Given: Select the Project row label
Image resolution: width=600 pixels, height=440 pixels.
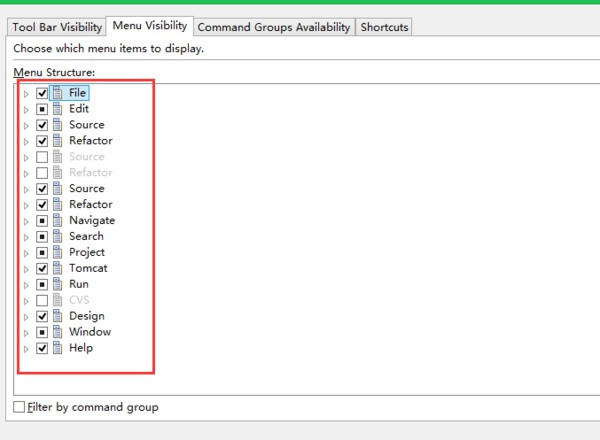Looking at the screenshot, I should point(87,253).
